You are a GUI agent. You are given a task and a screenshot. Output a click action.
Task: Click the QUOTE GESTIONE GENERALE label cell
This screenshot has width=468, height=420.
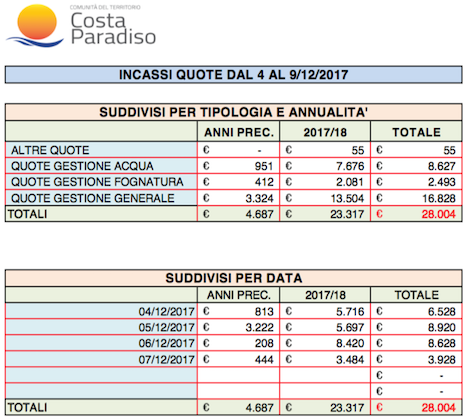click(101, 198)
